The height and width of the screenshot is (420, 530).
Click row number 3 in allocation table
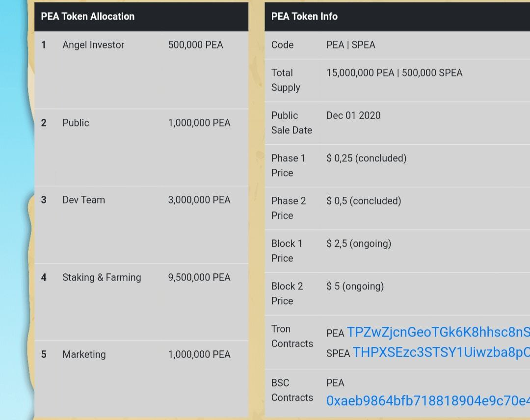(44, 200)
